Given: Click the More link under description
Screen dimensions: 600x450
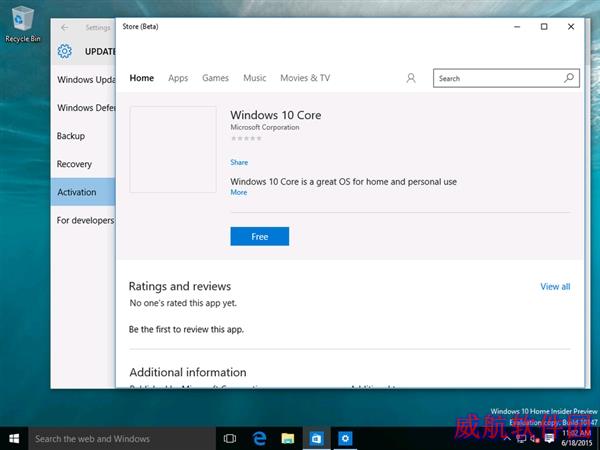Looking at the screenshot, I should (x=238, y=192).
